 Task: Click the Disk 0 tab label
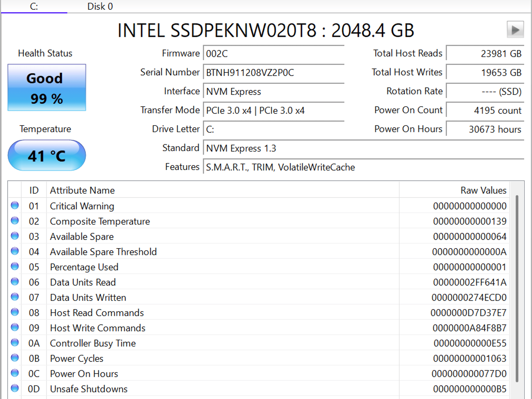pos(100,6)
